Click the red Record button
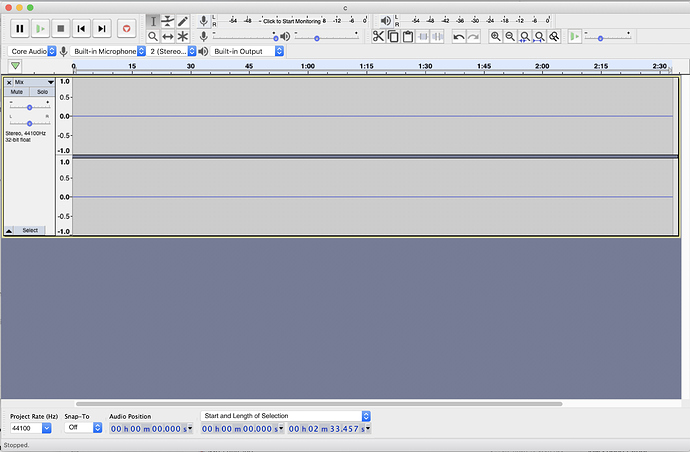690x452 pixels. coord(126,29)
